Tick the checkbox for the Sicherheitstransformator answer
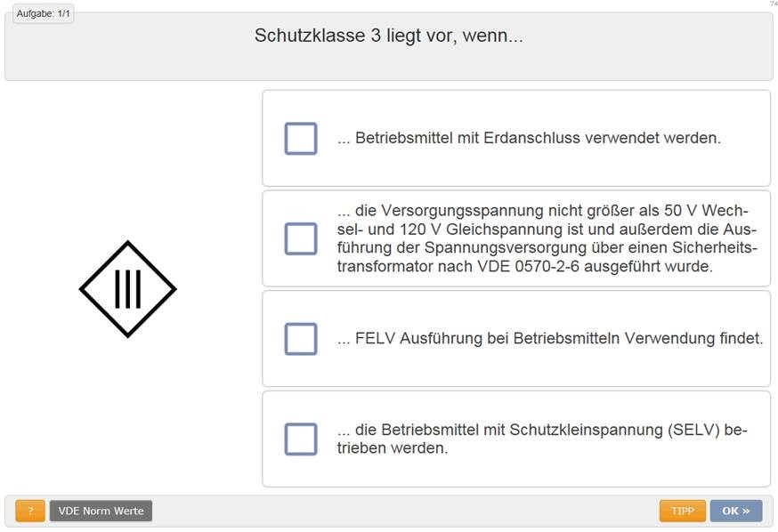778x532 pixels. pyautogui.click(x=300, y=238)
